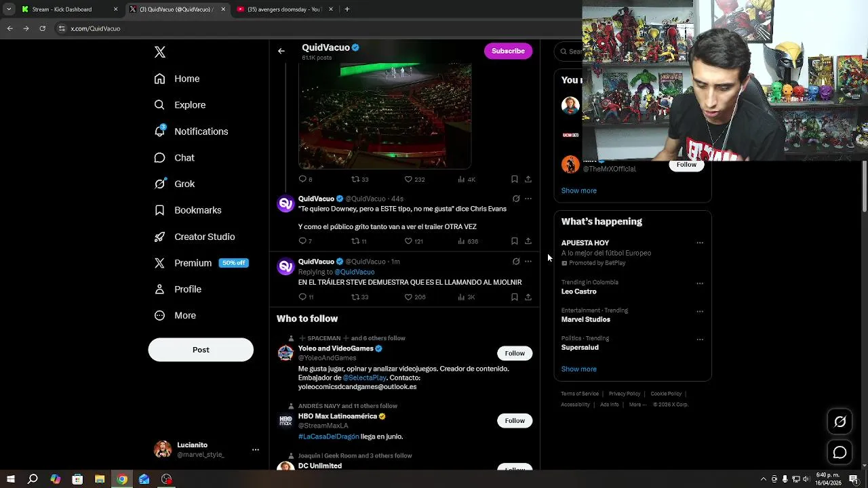The width and height of the screenshot is (868, 488).
Task: Open more options on Chris Evans post
Action: 528,199
